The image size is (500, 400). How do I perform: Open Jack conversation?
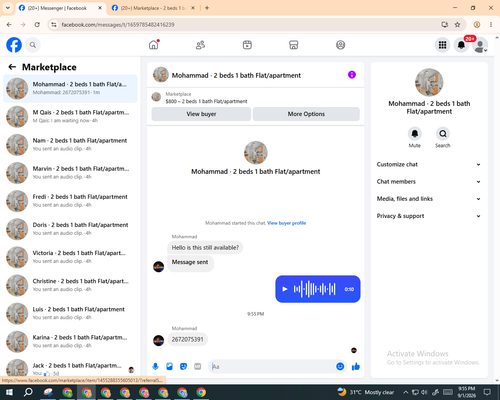point(70,368)
